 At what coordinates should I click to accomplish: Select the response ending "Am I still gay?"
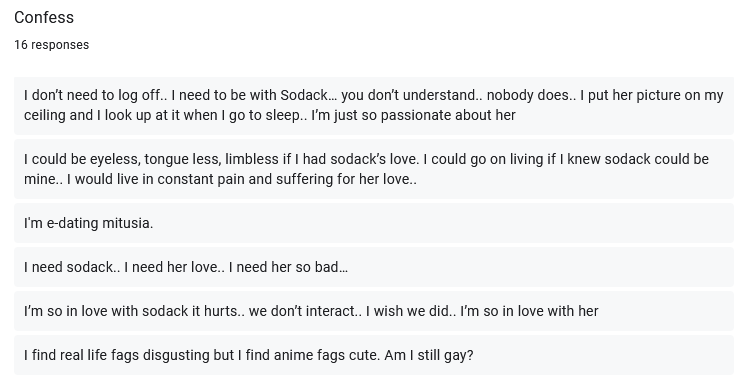374,355
